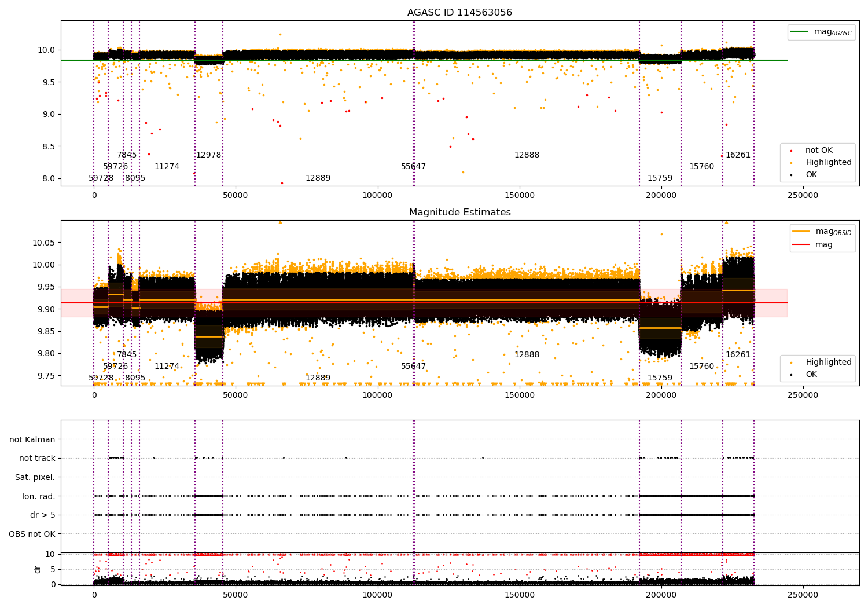Select obsid label 12889 in the top plot
Viewport: 868px width, 608px height.
318,178
